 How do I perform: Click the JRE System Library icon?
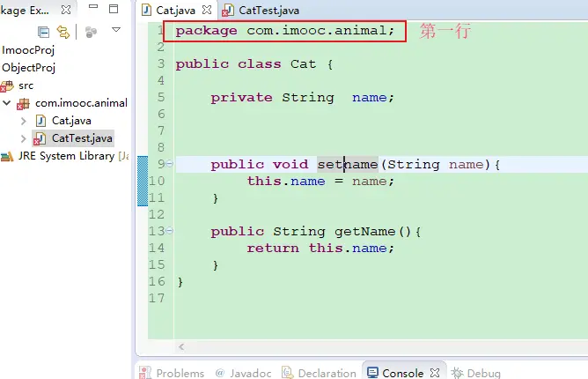coord(7,156)
